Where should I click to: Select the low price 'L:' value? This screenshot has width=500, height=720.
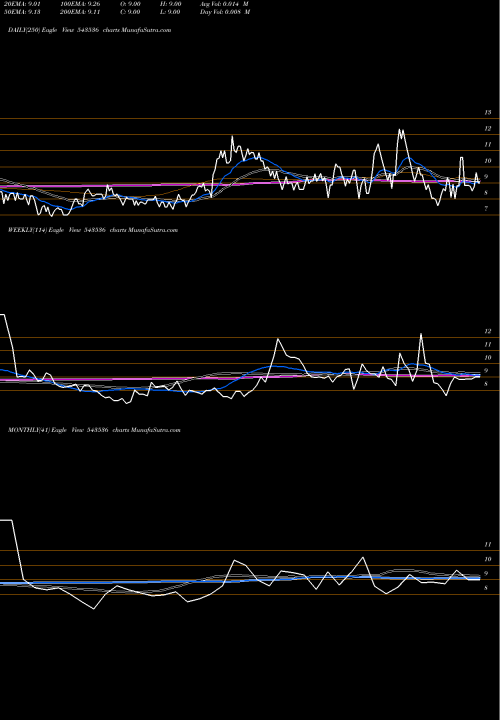click(x=170, y=12)
